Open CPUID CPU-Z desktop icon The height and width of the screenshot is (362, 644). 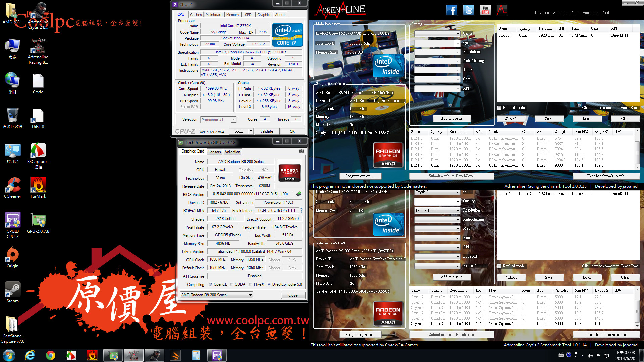[12, 225]
